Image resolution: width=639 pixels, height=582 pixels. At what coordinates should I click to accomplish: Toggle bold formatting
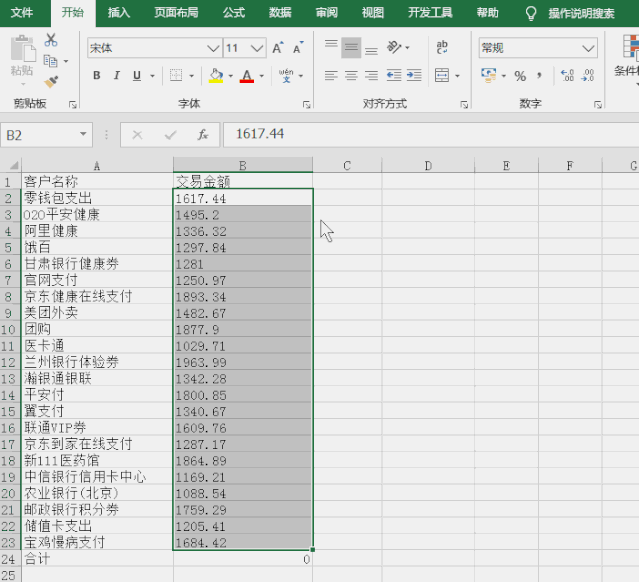(97, 76)
